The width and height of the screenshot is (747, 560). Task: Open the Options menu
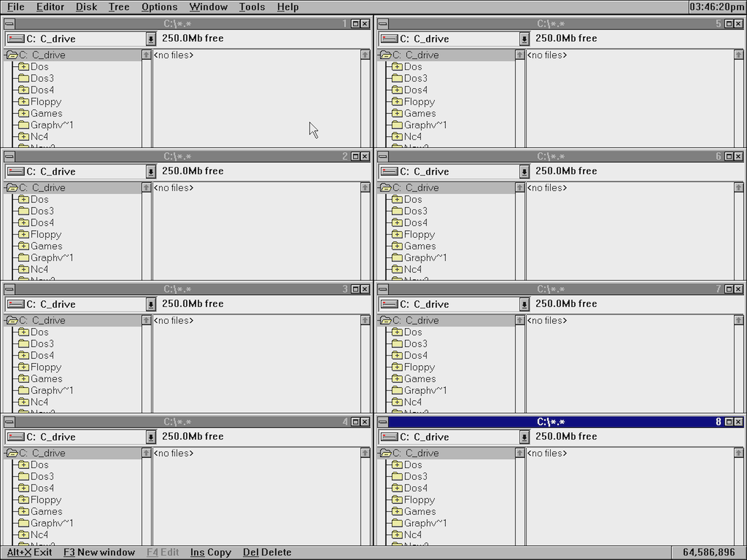click(159, 7)
